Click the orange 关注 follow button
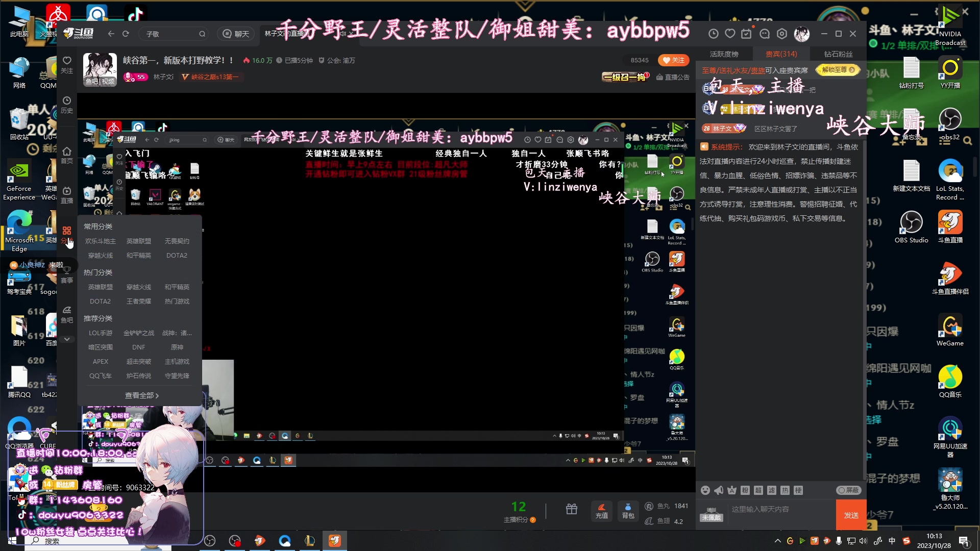The height and width of the screenshot is (551, 980). pyautogui.click(x=674, y=60)
